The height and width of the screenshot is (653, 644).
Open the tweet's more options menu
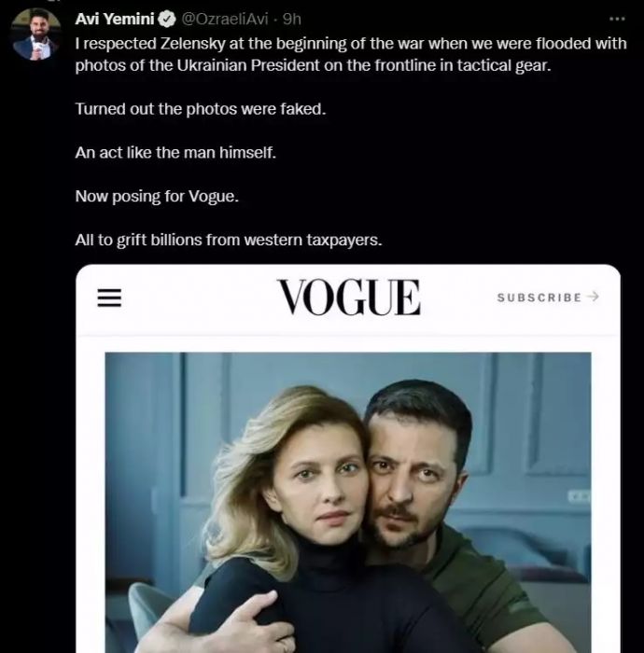(617, 19)
